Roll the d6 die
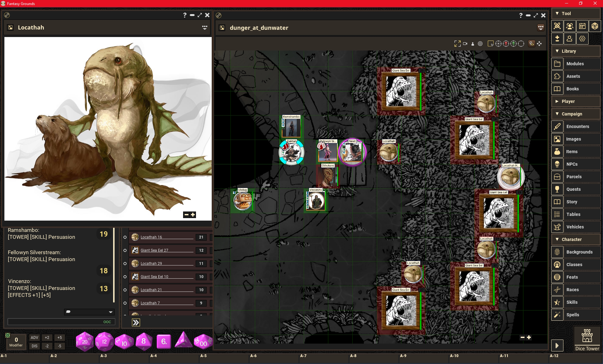This screenshot has height=364, width=603. (164, 341)
